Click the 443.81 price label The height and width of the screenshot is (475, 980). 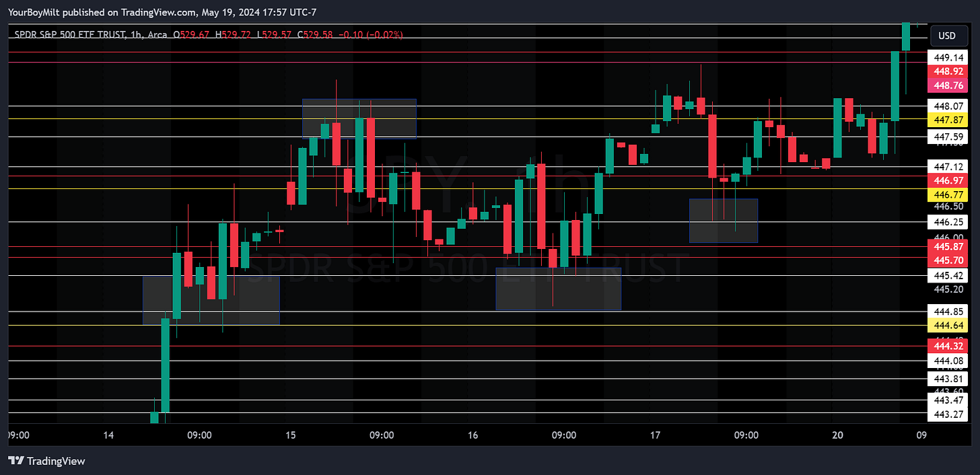click(947, 379)
